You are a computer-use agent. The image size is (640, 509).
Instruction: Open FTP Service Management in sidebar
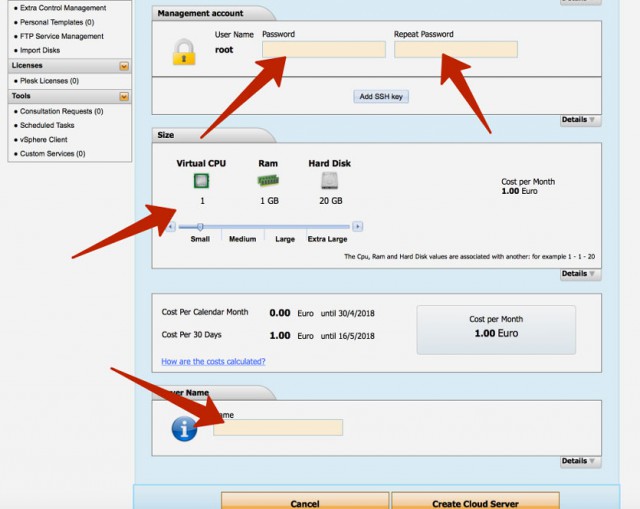point(61,36)
